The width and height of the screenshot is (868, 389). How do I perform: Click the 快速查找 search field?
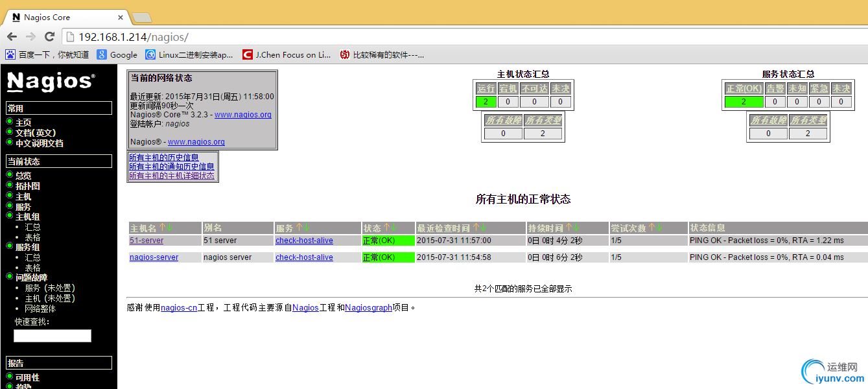click(53, 336)
